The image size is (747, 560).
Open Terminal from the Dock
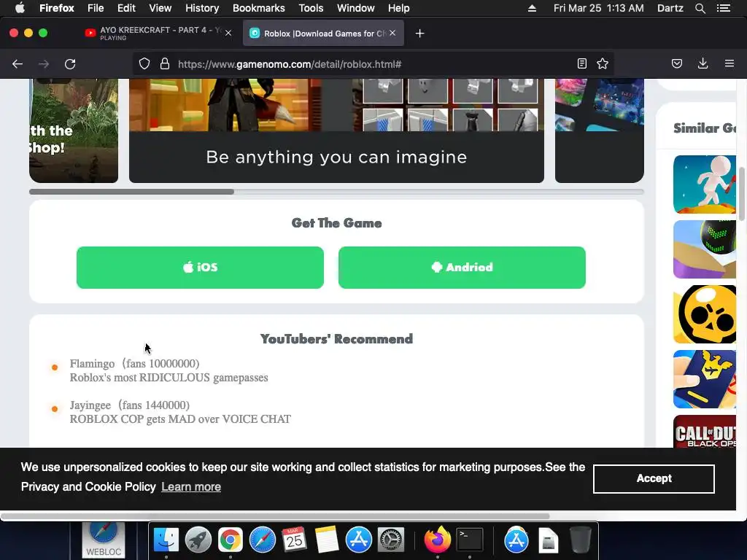click(470, 540)
